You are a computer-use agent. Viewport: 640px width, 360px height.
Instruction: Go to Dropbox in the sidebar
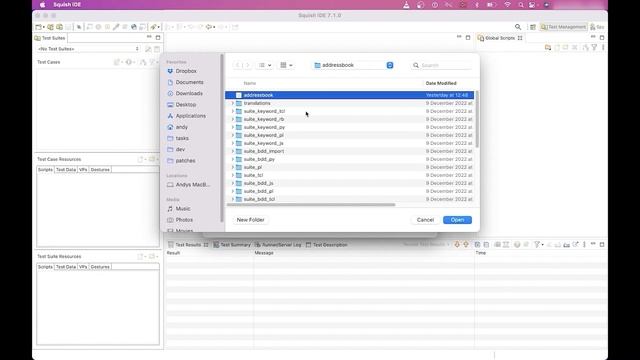pos(182,71)
